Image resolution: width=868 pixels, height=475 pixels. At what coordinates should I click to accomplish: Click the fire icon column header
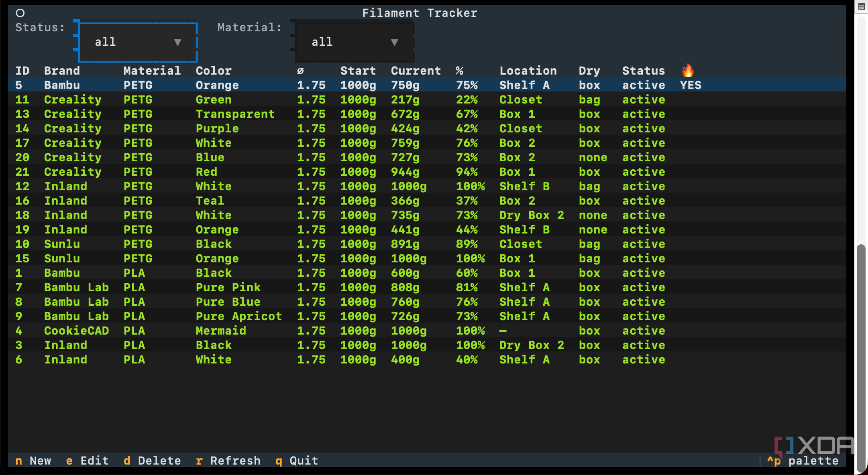tap(688, 71)
